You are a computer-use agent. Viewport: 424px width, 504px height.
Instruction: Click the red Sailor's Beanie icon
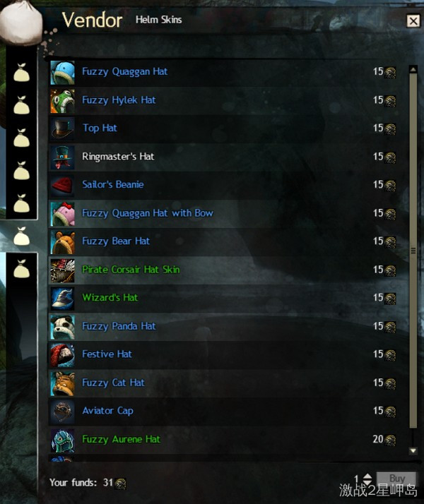pyautogui.click(x=62, y=186)
